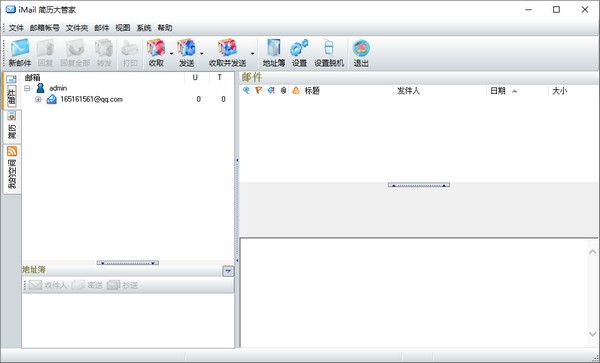Click the mail list splitter collapse handle
The image size is (600, 363).
point(419,185)
